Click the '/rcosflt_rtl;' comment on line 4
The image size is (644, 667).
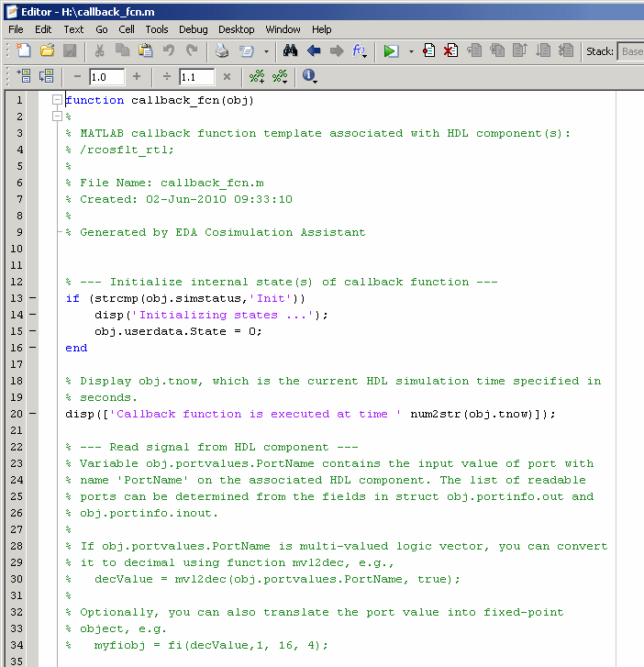coord(127,150)
